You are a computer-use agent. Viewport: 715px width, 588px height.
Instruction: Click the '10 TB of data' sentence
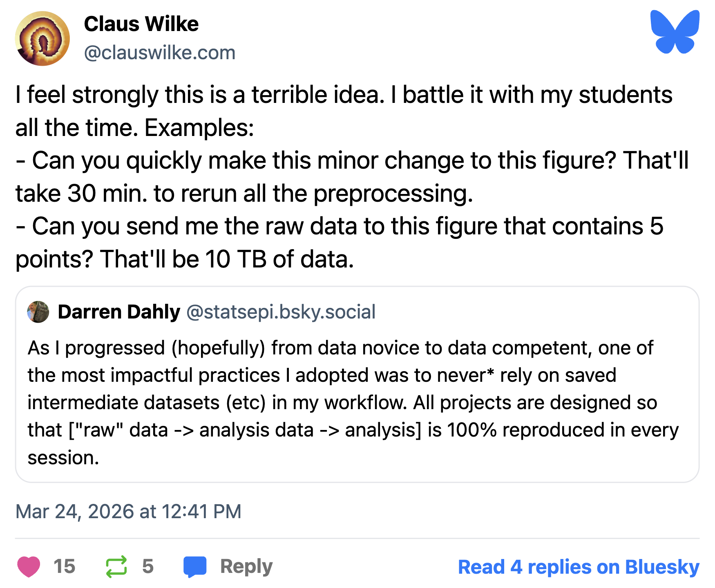(x=227, y=259)
